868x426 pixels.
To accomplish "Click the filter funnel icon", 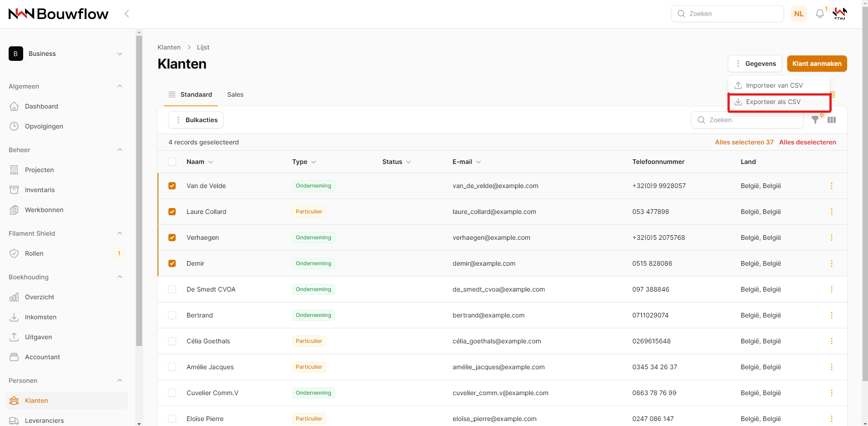I will (815, 120).
